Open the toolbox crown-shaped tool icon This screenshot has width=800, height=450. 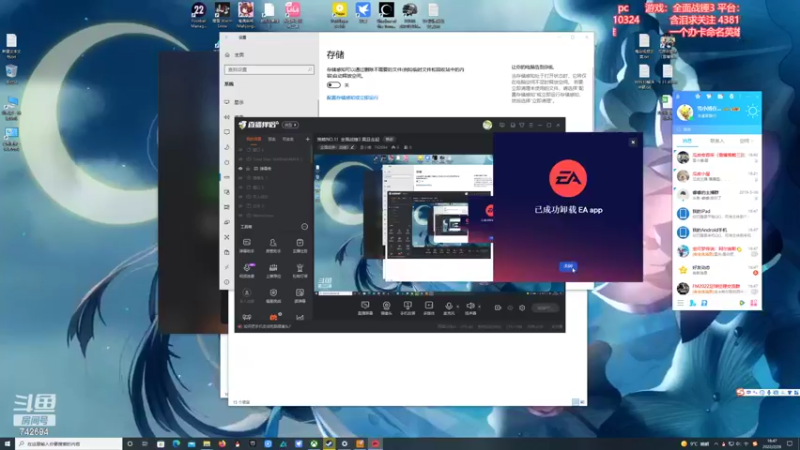point(273,270)
